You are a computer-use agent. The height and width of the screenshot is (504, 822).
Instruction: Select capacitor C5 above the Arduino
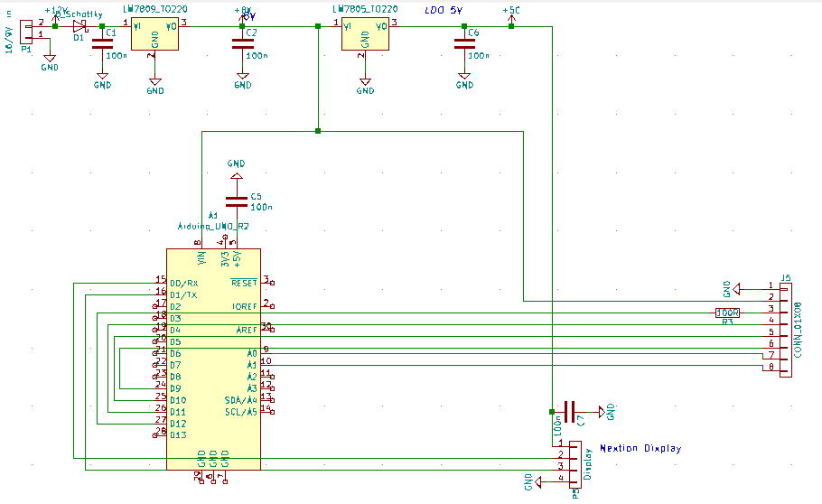237,202
